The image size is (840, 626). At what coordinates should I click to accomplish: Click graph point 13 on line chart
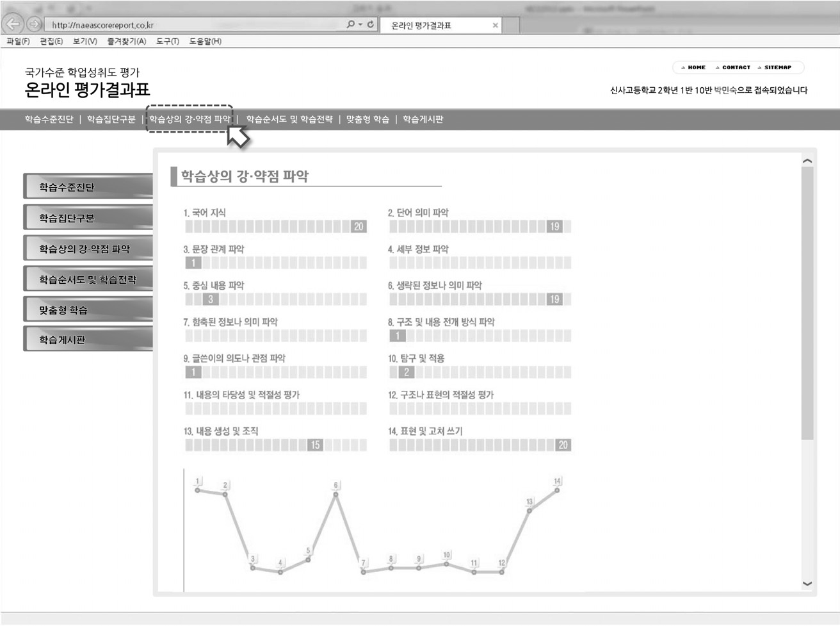click(x=529, y=511)
